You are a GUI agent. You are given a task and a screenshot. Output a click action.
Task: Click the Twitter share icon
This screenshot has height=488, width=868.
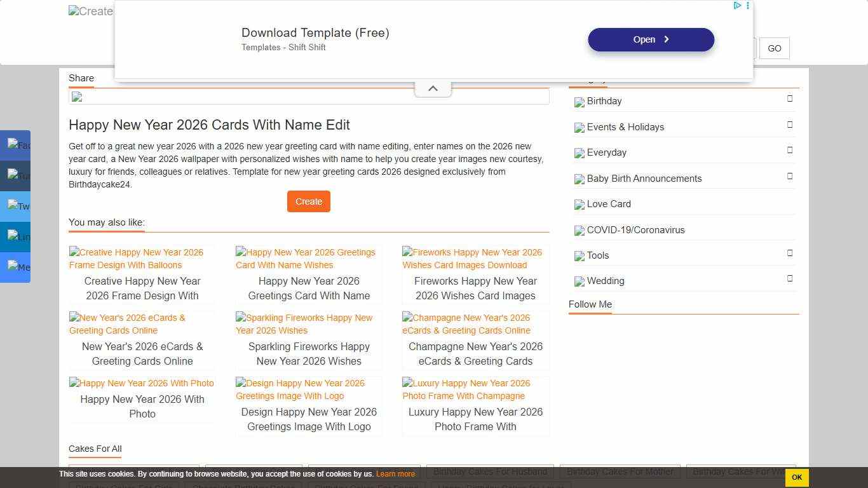pyautogui.click(x=15, y=207)
